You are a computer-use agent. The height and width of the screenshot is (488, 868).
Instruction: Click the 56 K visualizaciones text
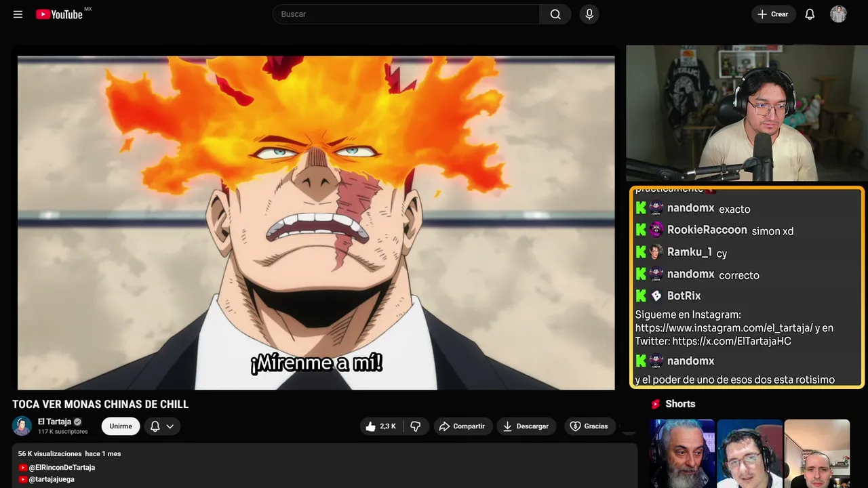click(x=50, y=453)
